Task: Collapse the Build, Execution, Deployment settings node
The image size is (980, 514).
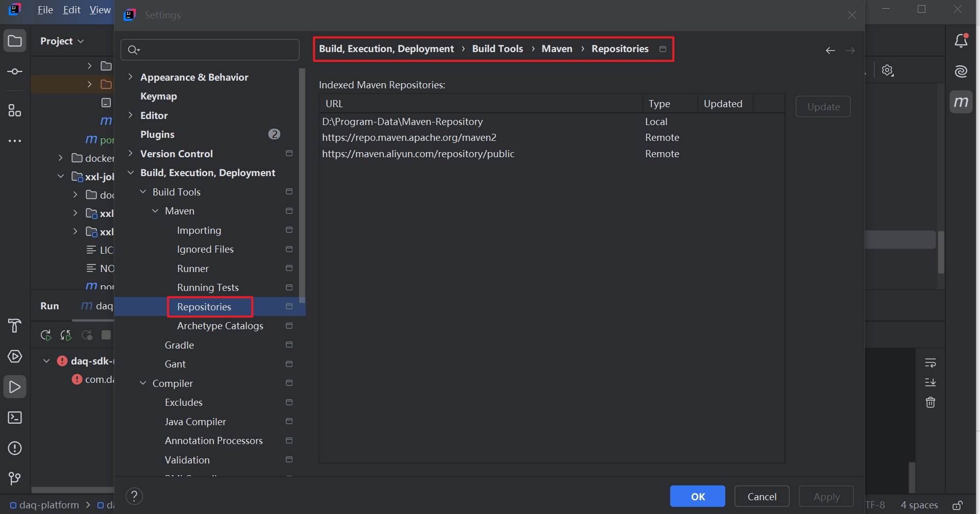Action: [x=131, y=173]
